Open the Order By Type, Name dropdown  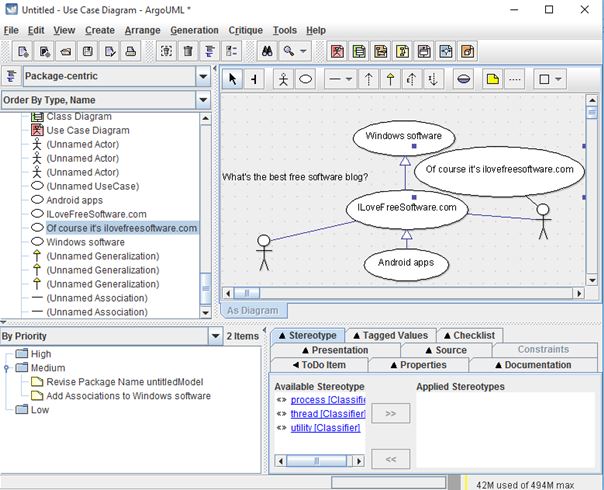(203, 100)
